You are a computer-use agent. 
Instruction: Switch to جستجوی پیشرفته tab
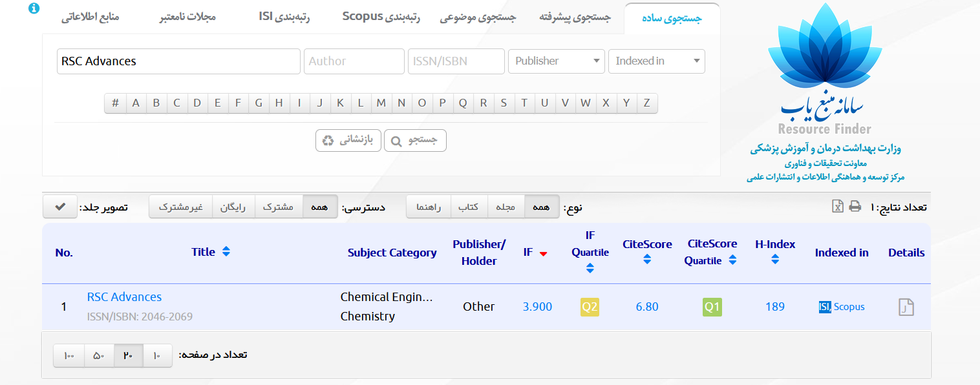575,18
